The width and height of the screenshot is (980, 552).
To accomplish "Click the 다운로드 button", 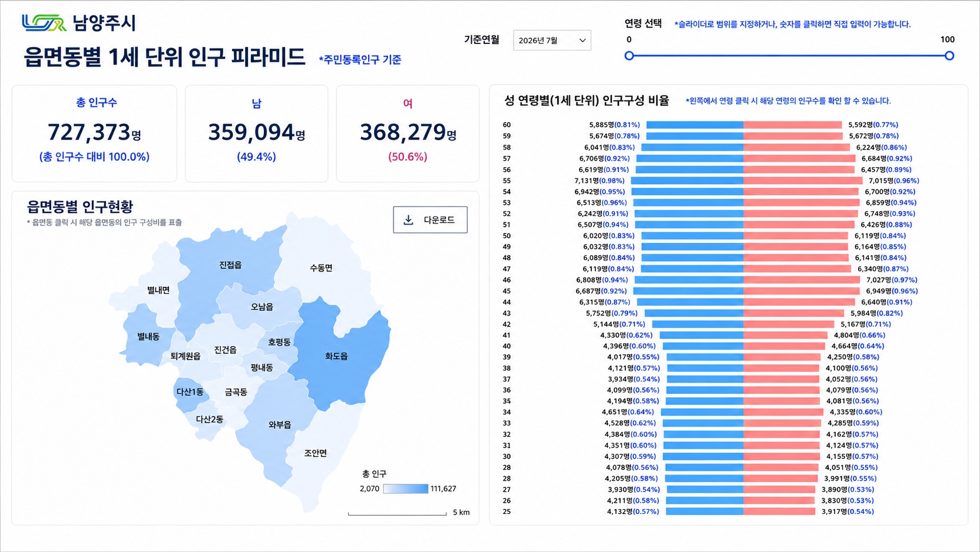I will pyautogui.click(x=430, y=220).
